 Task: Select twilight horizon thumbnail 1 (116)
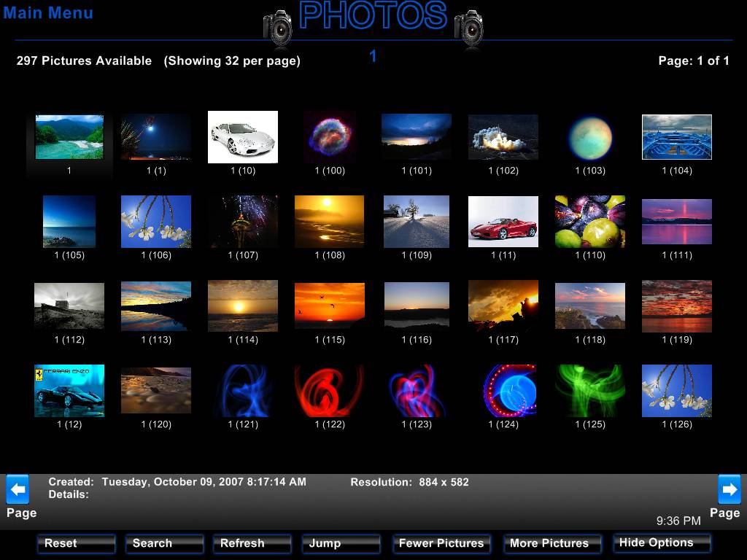417,306
